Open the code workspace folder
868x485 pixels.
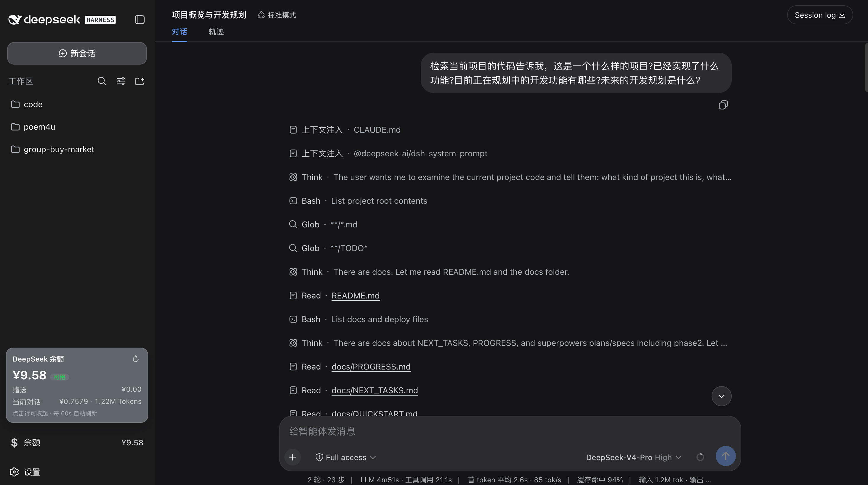[x=77, y=105]
